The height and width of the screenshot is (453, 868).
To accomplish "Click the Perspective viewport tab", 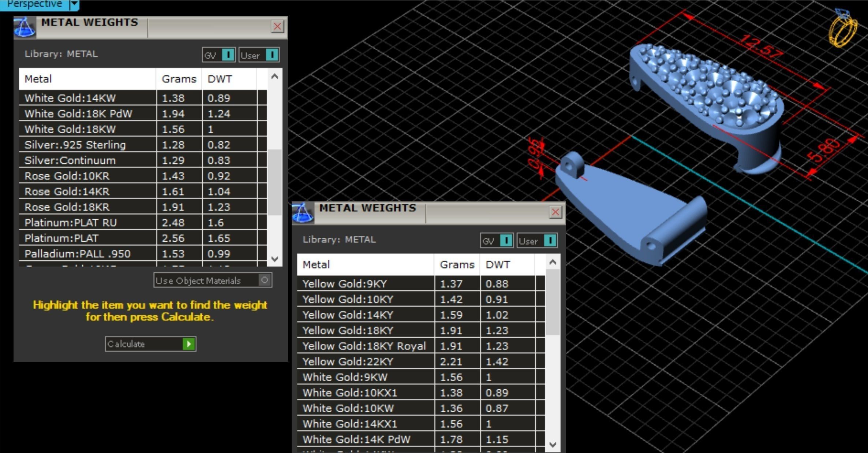I will coord(34,4).
